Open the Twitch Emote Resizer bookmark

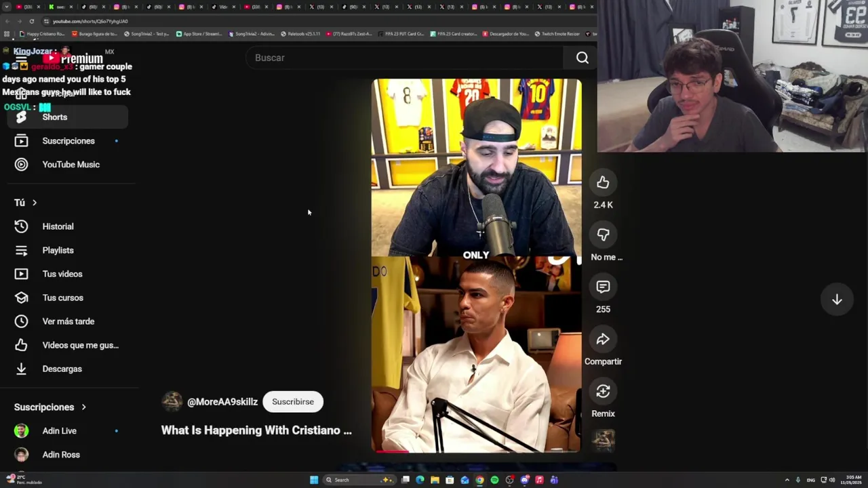[557, 34]
